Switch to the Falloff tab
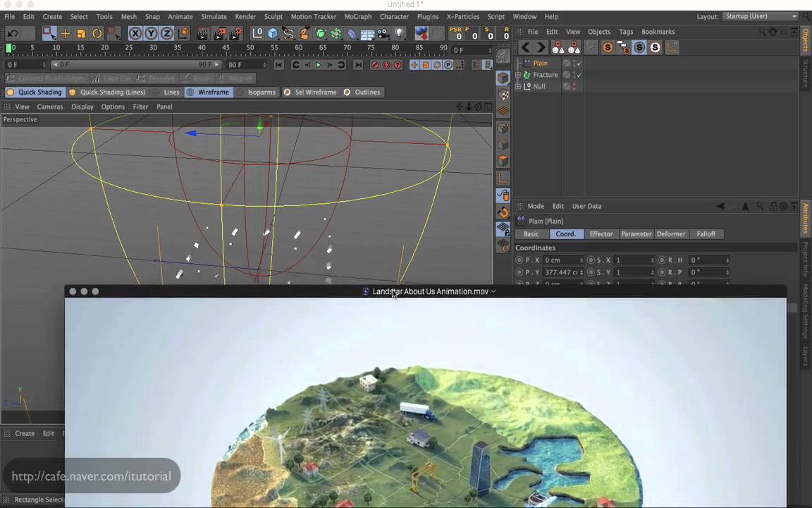This screenshot has height=508, width=812. [x=706, y=234]
